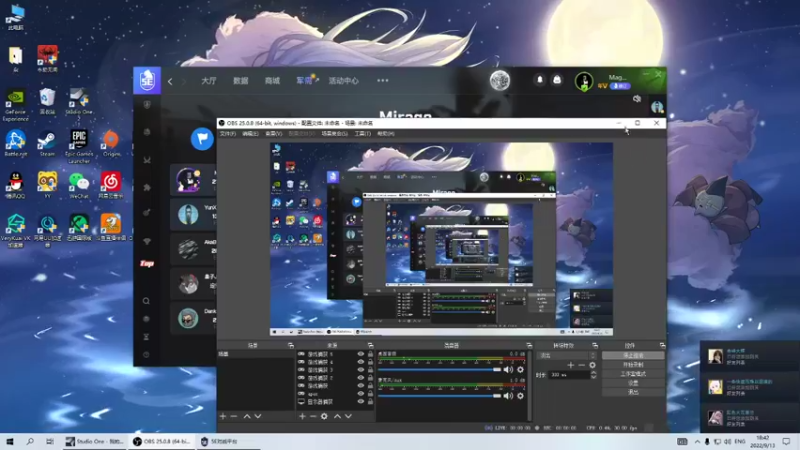Open Windows Start menu
The width and height of the screenshot is (800, 450).
tap(10, 442)
